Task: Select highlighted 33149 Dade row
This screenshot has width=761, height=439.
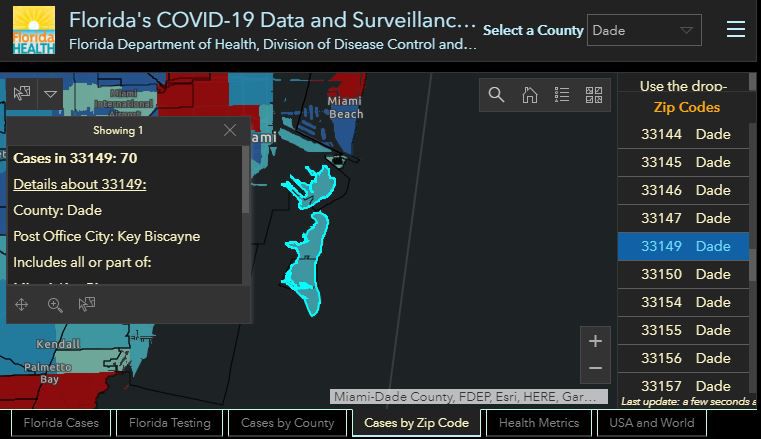Action: [x=683, y=246]
